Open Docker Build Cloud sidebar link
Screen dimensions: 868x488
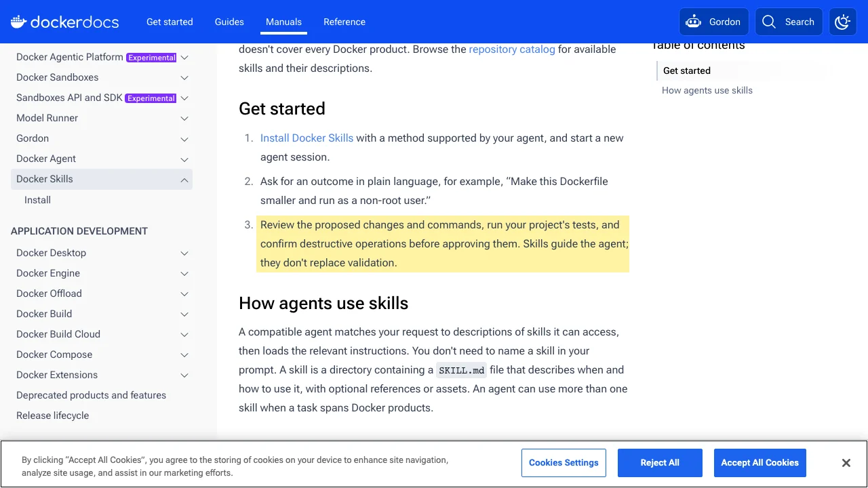click(x=58, y=334)
